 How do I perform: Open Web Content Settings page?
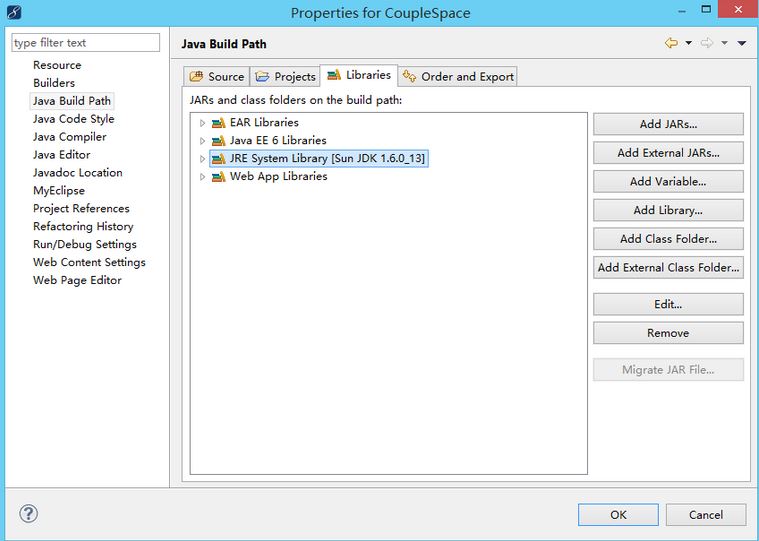(89, 262)
